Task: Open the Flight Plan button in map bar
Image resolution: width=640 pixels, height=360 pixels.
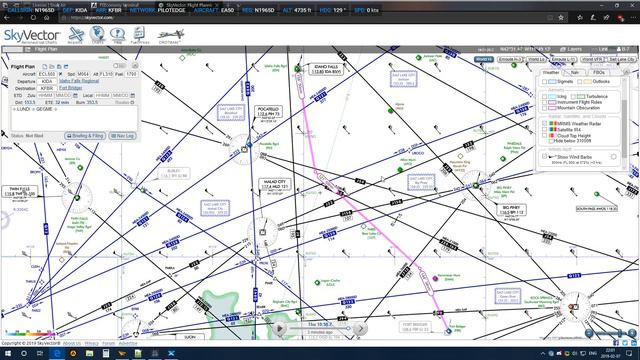Action: coord(42,49)
